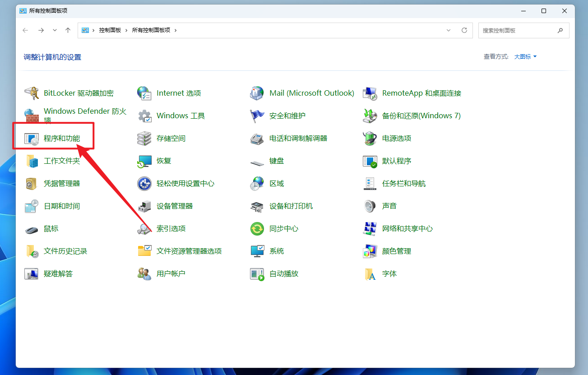This screenshot has height=375, width=588.
Task: Open the 用户帐户 people icon
Action: pyautogui.click(x=144, y=274)
